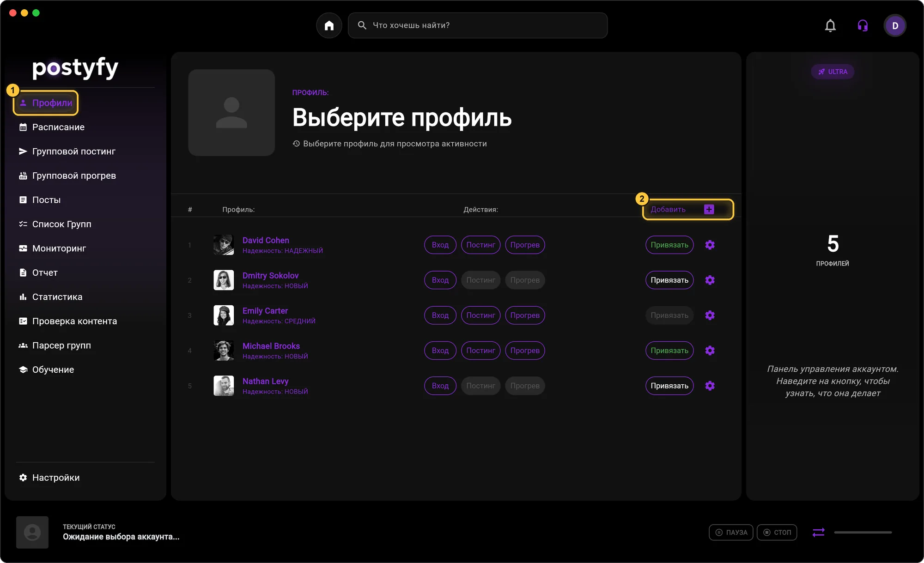The image size is (924, 563).
Task: Open Обучение in the sidebar
Action: coord(46,369)
